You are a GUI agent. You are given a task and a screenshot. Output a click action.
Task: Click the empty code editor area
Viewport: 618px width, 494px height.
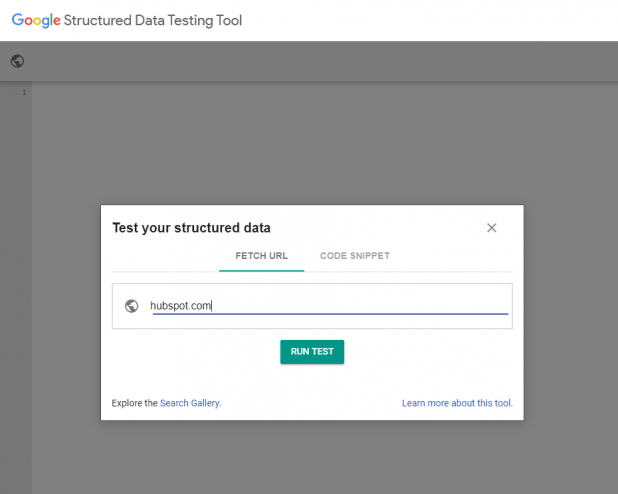(323, 142)
